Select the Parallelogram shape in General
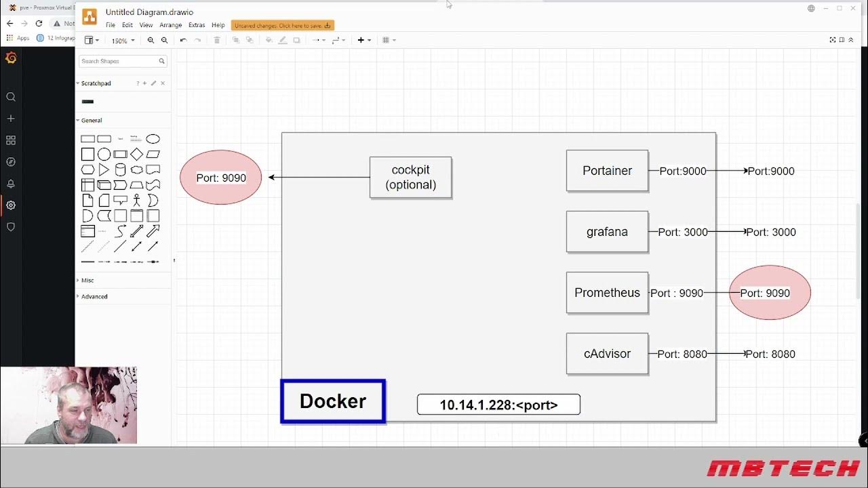This screenshot has width=868, height=488. click(x=153, y=154)
